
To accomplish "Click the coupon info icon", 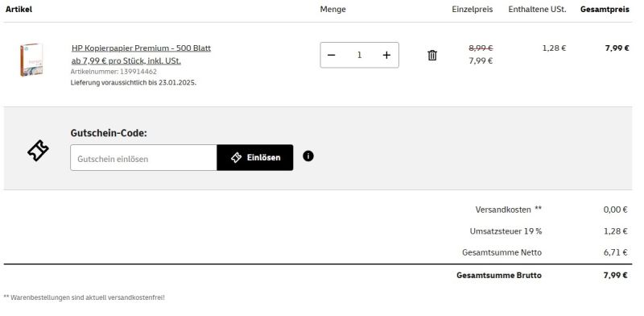I will [x=308, y=156].
